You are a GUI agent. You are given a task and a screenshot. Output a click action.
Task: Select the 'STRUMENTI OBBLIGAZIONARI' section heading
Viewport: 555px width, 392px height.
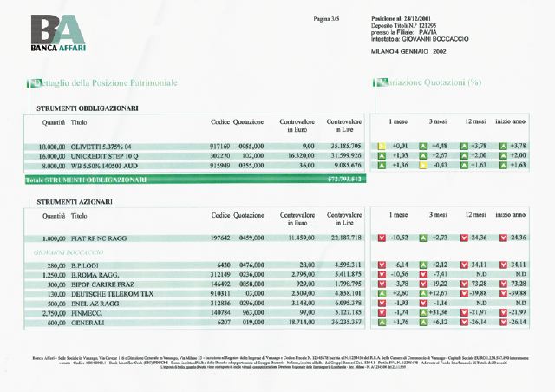point(88,108)
